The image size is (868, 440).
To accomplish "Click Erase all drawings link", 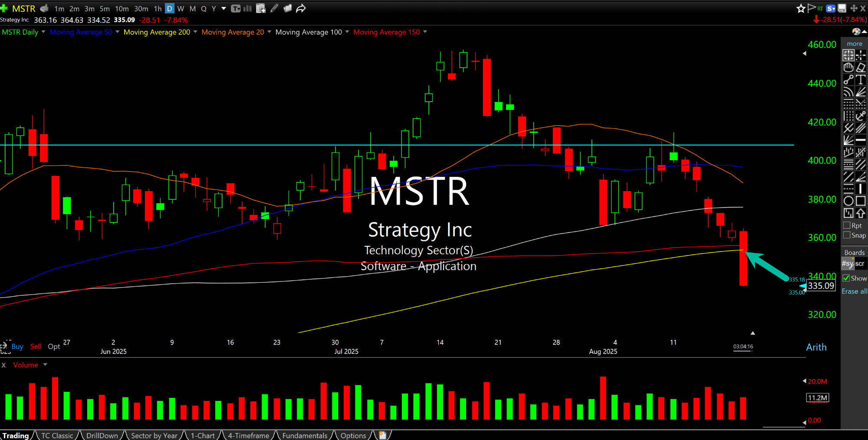I will click(x=854, y=291).
